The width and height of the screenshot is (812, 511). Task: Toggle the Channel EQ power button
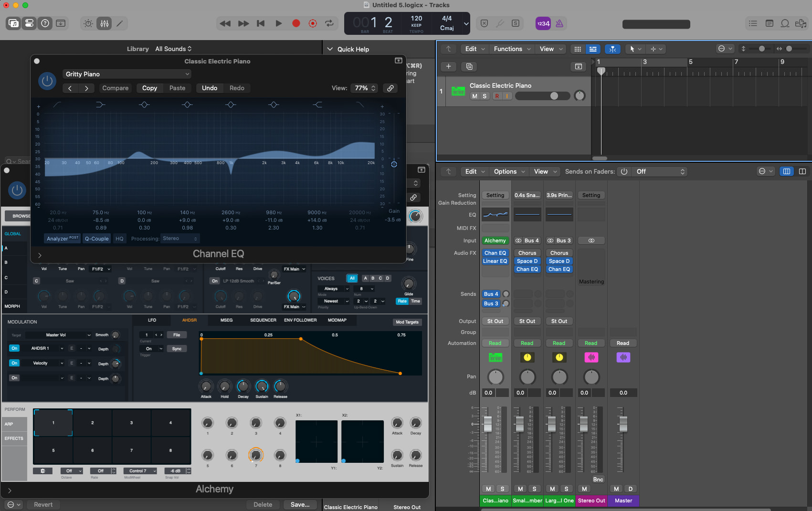point(47,81)
